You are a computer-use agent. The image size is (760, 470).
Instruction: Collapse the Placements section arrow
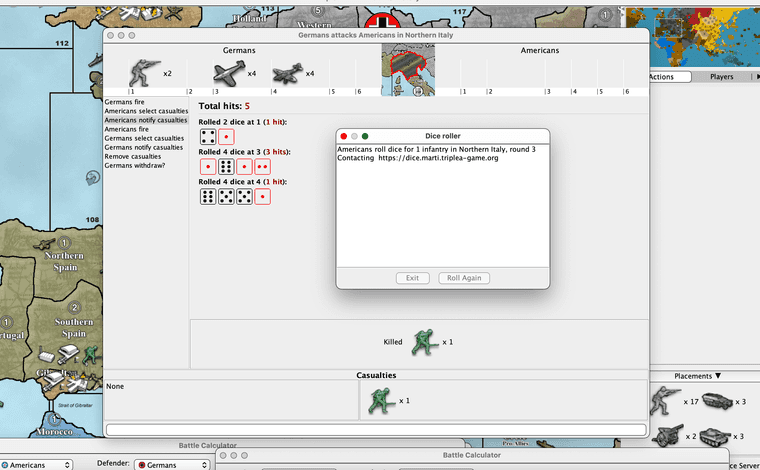(x=718, y=376)
